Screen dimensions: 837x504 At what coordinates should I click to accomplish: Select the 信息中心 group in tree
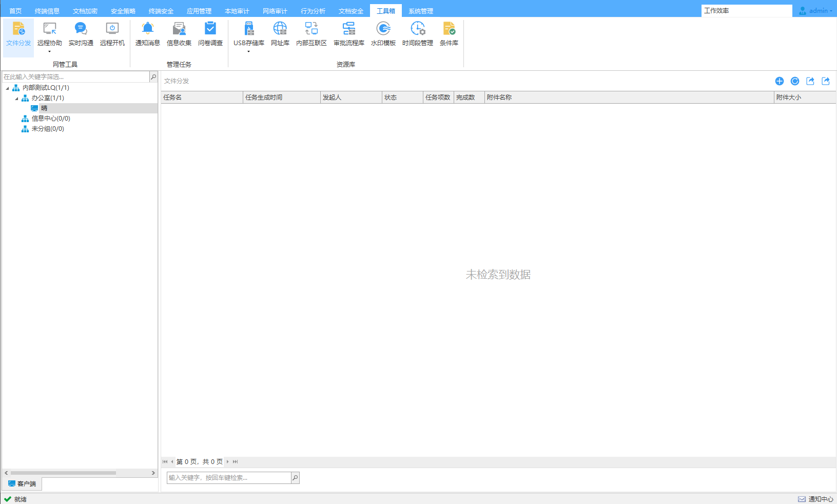pos(50,119)
